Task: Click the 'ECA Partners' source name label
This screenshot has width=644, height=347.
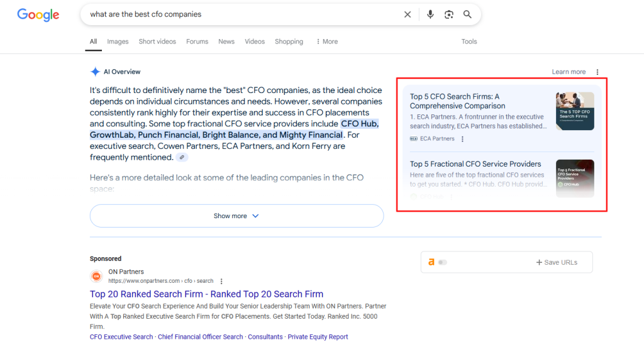Action: pyautogui.click(x=437, y=139)
